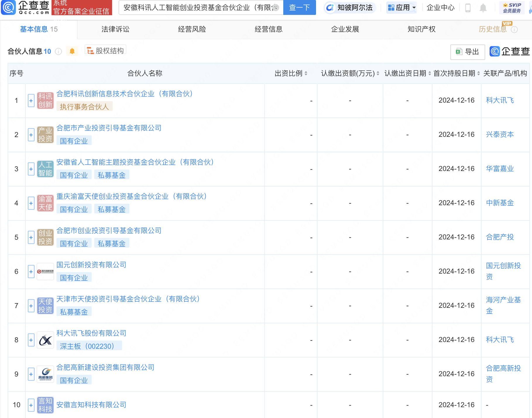Switch to 经营风险 tab
532x418 pixels.
(x=192, y=29)
